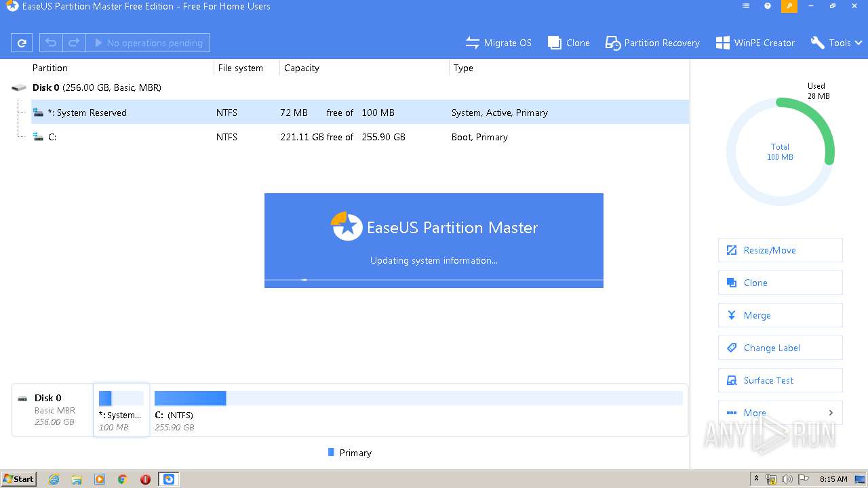Viewport: 868px width, 488px height.
Task: Open Google Chrome from taskbar
Action: click(x=123, y=479)
